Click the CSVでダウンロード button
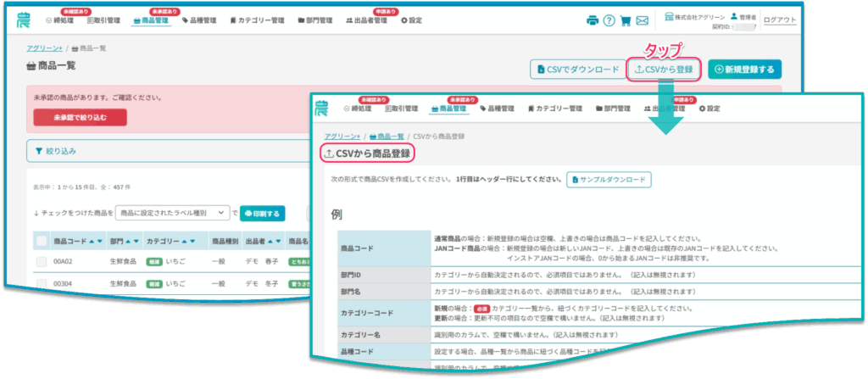 [x=574, y=70]
